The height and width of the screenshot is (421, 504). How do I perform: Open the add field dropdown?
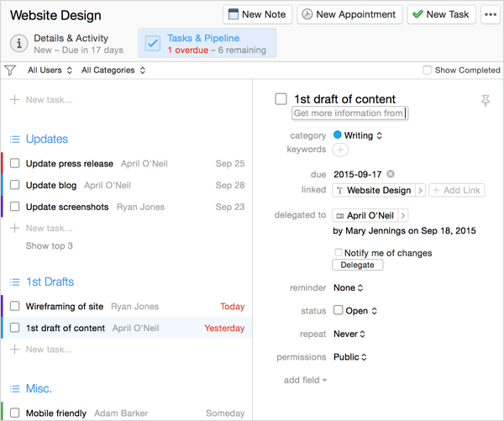[x=305, y=380]
